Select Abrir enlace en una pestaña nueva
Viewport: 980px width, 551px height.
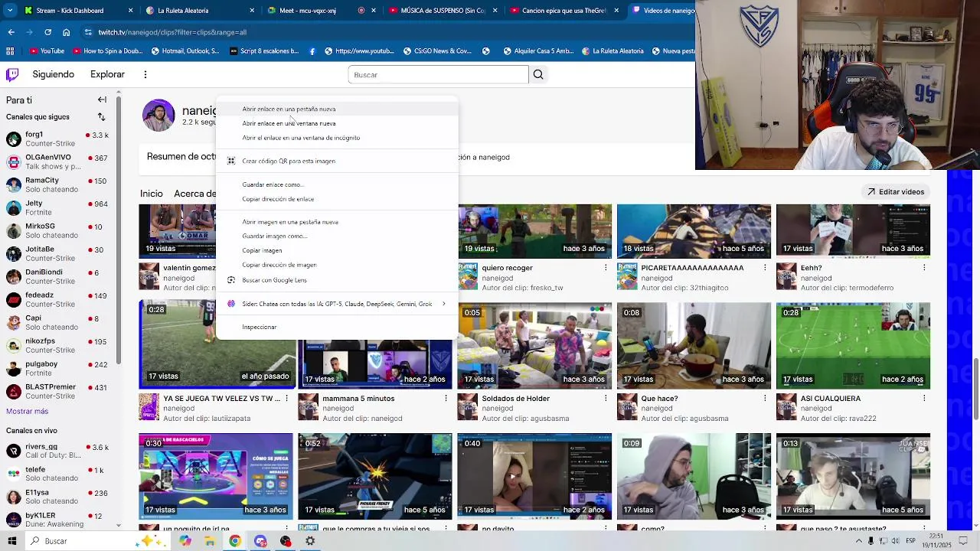coord(337,109)
